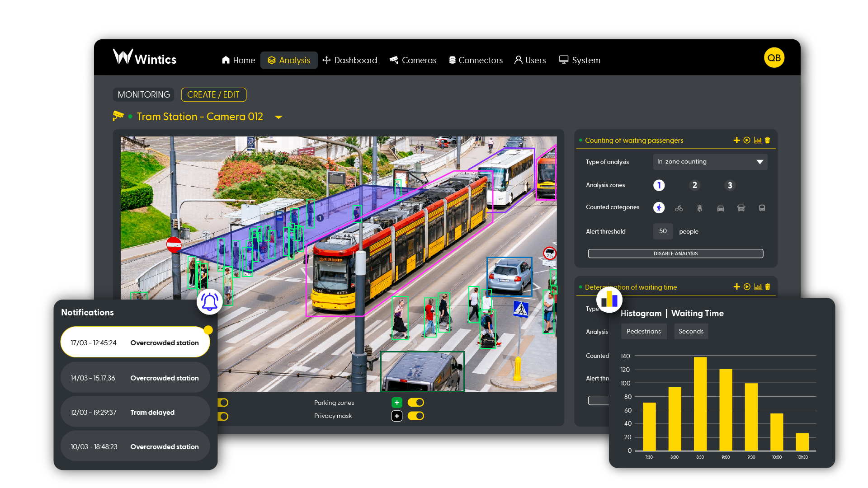This screenshot has width=868, height=488.
Task: Click the Pedestrians histogram button
Action: 643,331
